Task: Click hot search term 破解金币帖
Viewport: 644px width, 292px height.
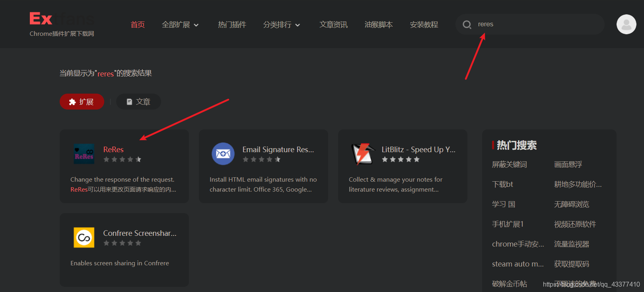Action: pos(510,284)
